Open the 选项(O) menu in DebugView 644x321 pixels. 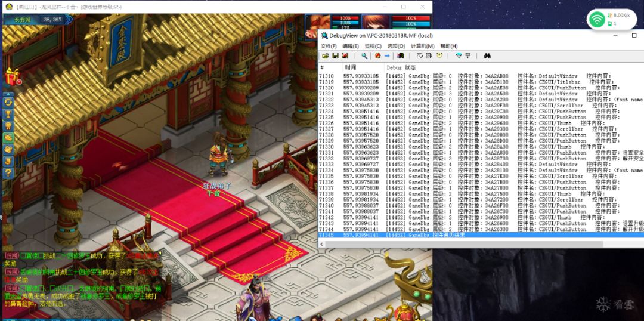click(x=396, y=46)
